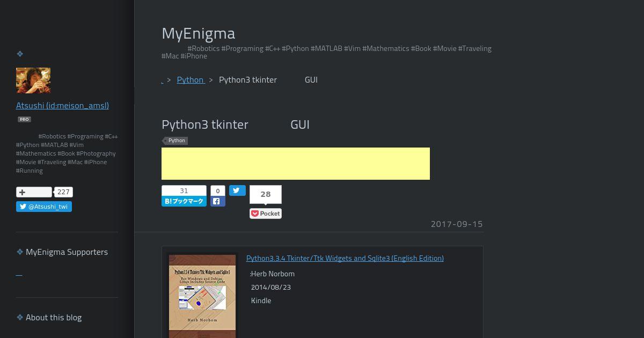This screenshot has height=338, width=644.
Task: Click the 28 Pocket count bubble
Action: pos(266,194)
